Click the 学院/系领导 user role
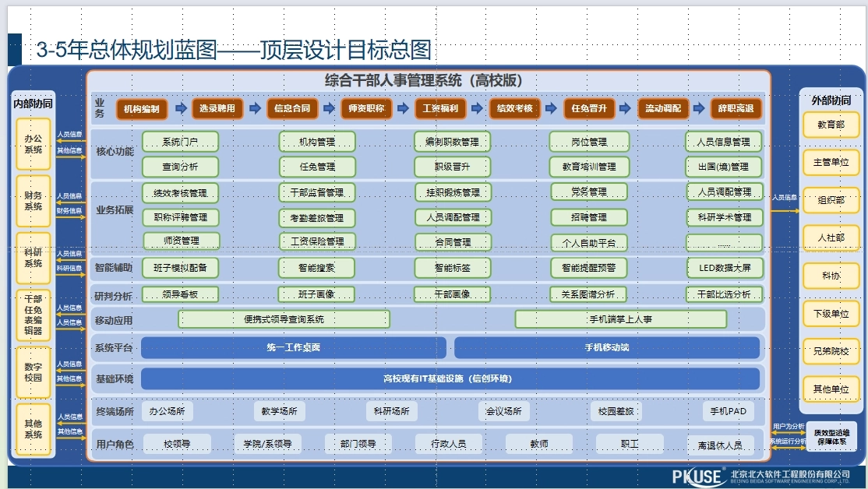The width and height of the screenshot is (868, 489). tap(267, 444)
